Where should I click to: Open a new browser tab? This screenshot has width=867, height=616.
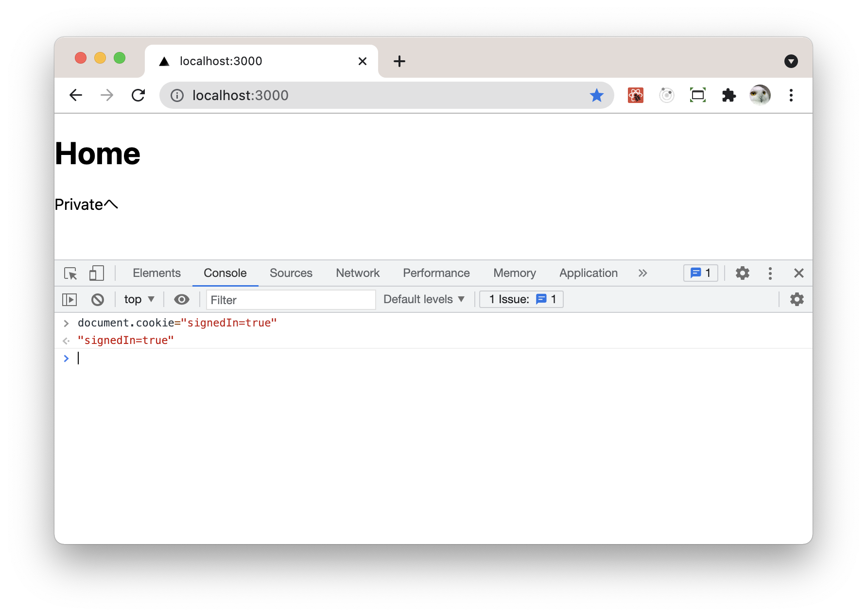[x=399, y=61]
